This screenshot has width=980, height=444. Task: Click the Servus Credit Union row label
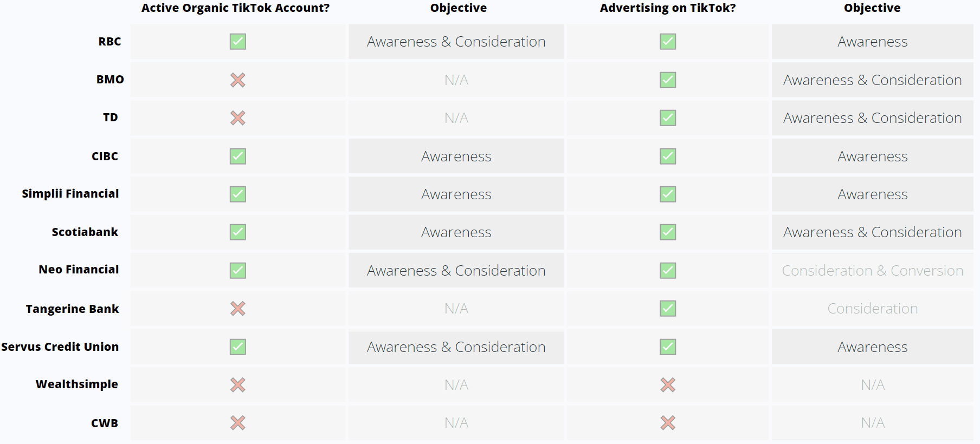[60, 347]
